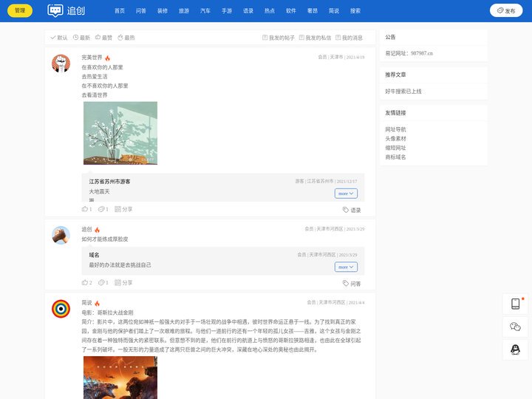532x399 pixels.
Task: Open the 缩短网址 friend link
Action: [x=395, y=148]
